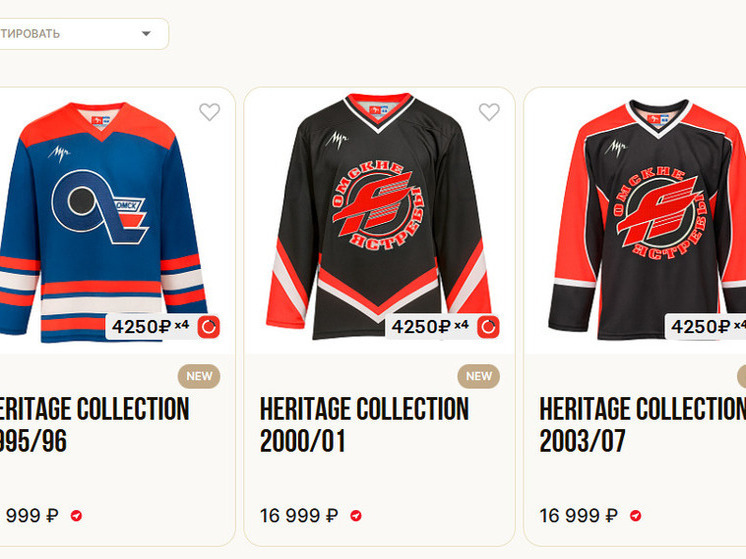Screen dimensions: 746x559
Task: Toggle heart on the 2000/01 black jersey
Action: 489,112
